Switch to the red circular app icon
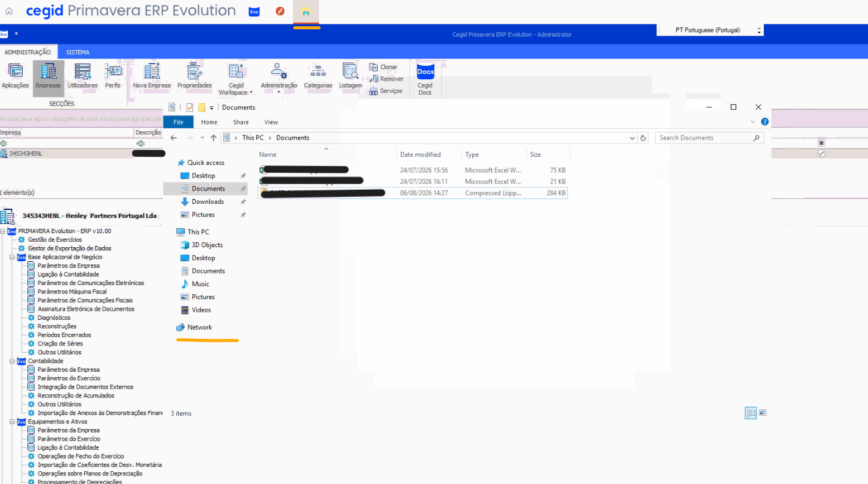The width and height of the screenshot is (868, 484). click(280, 11)
